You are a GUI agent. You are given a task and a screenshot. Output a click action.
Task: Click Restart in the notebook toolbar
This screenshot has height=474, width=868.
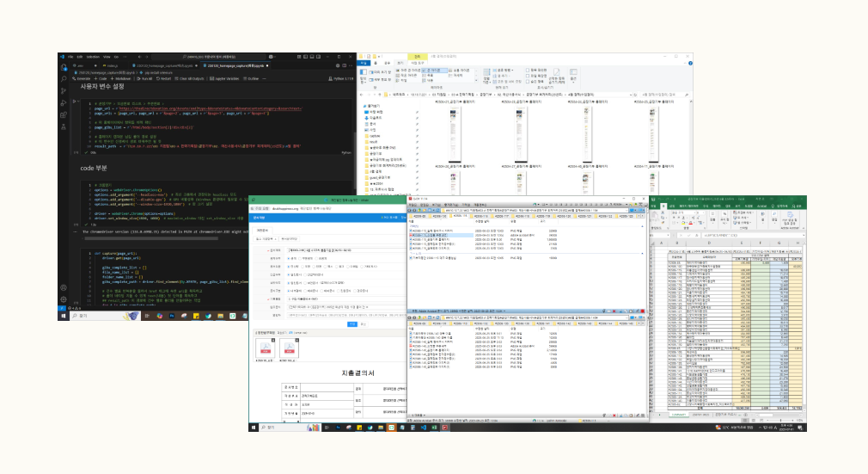click(x=164, y=79)
